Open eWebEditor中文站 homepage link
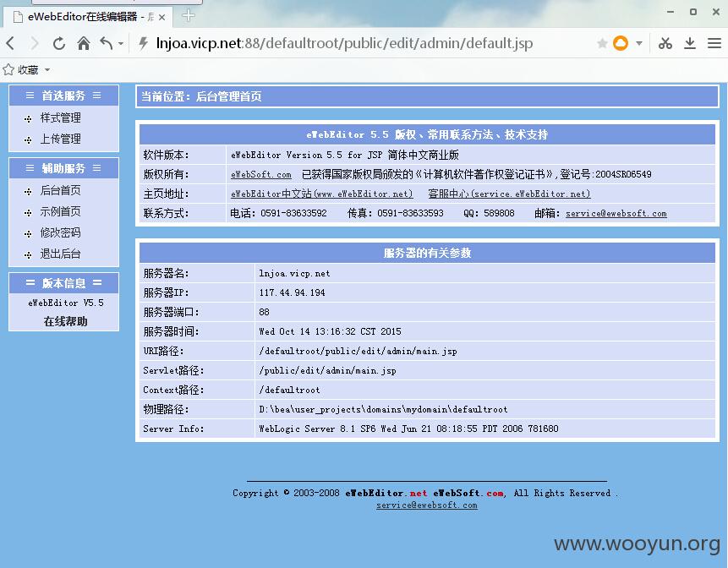728x568 pixels. 322,194
